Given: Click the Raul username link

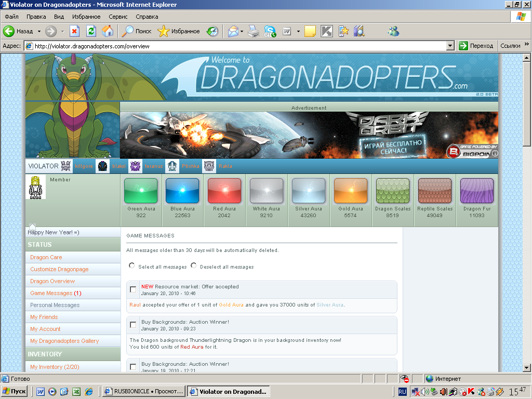Looking at the screenshot, I should [135, 304].
